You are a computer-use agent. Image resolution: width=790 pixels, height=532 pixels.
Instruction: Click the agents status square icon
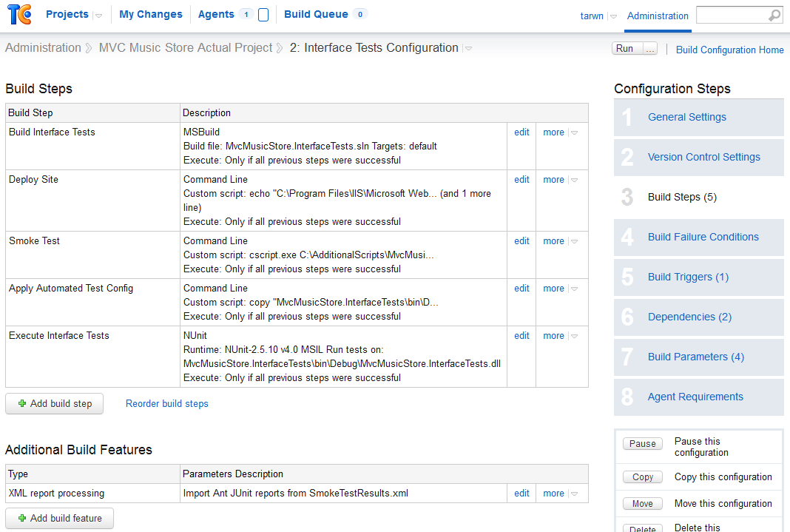point(263,15)
